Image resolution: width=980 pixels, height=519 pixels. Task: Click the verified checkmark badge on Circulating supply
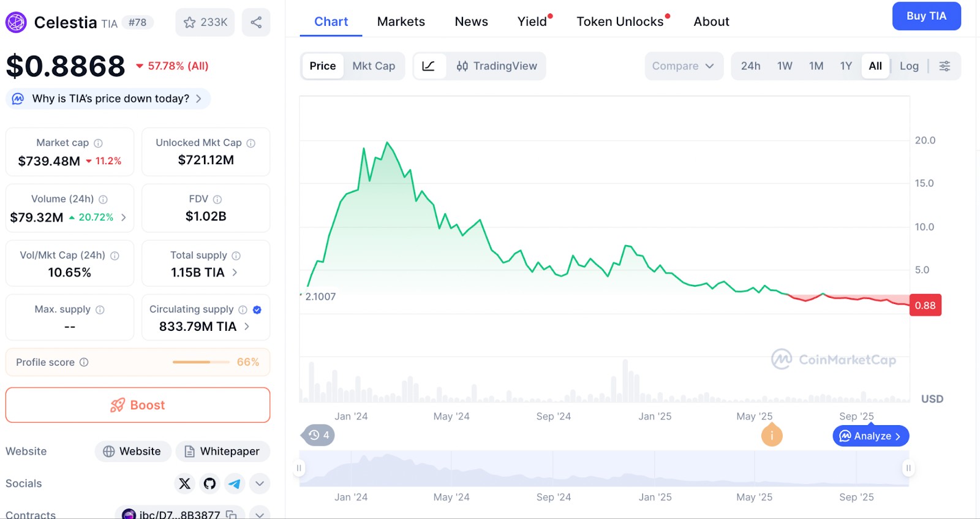click(257, 309)
